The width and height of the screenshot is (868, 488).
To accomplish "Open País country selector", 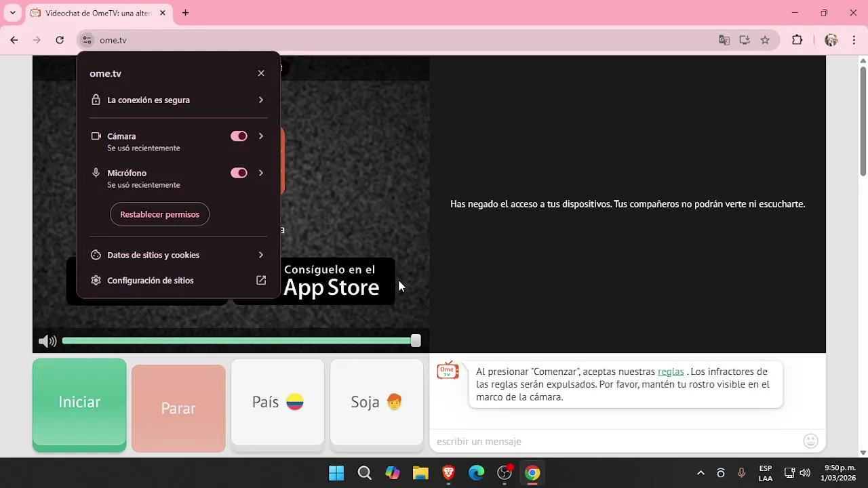I will (277, 405).
